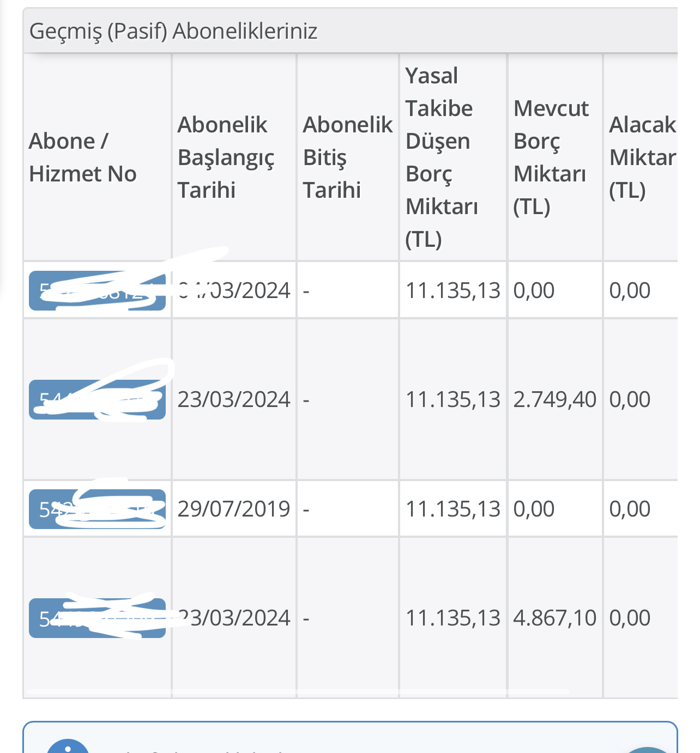The width and height of the screenshot is (700, 753).
Task: Select the 'Yasal Takibe Düşen Borç Miktarı' header
Action: (x=442, y=157)
